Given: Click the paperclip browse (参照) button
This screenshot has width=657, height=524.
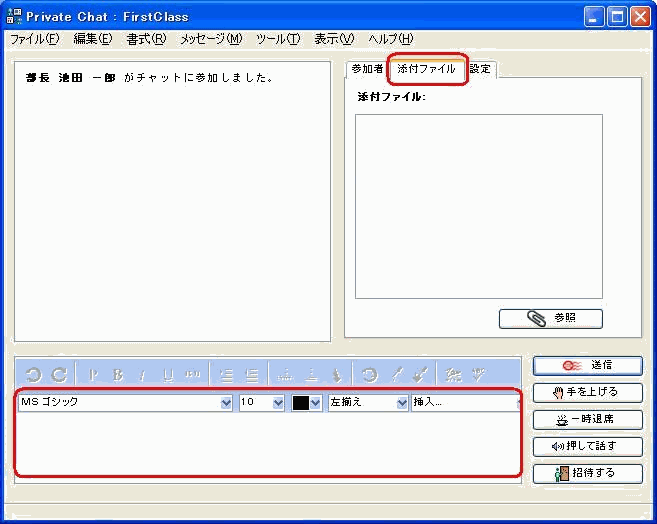Looking at the screenshot, I should click(550, 319).
